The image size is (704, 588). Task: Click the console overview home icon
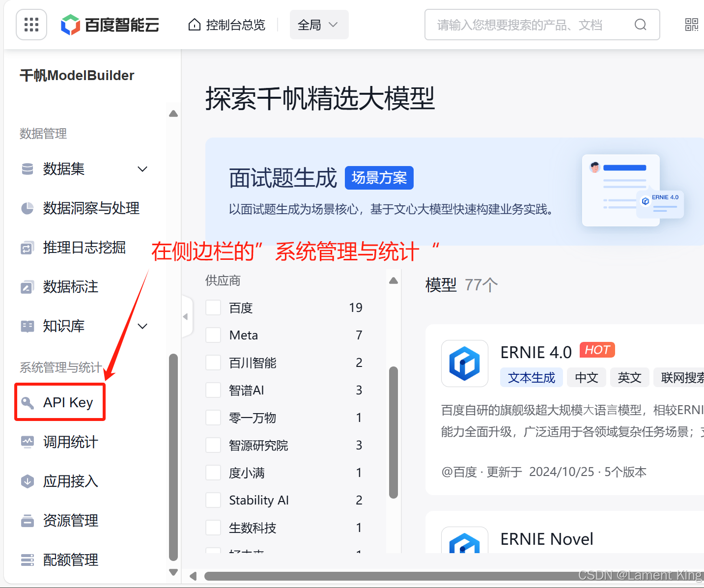195,25
